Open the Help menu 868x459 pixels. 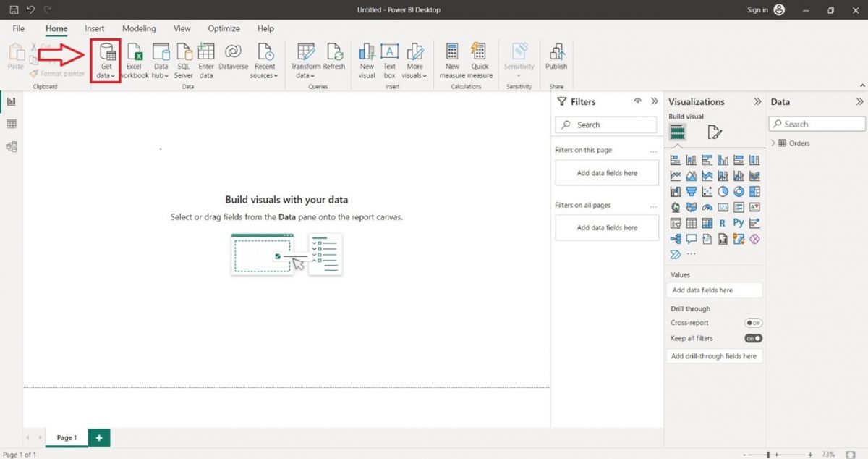[265, 28]
